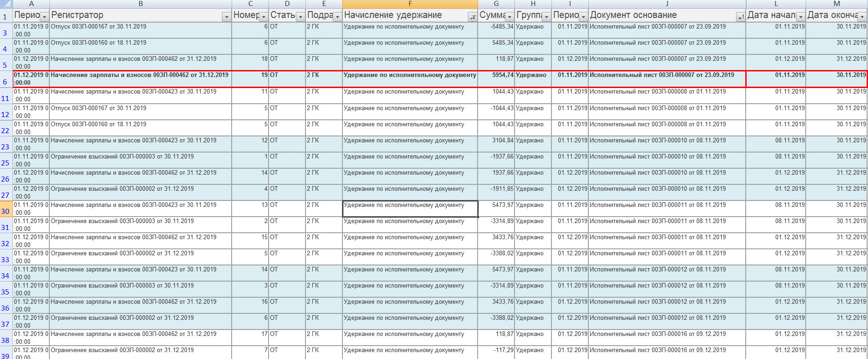Select row 6 header
The image size is (868, 359).
click(6, 79)
